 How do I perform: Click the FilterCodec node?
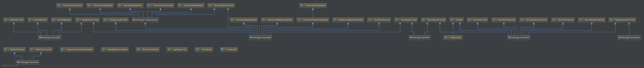[453, 38]
